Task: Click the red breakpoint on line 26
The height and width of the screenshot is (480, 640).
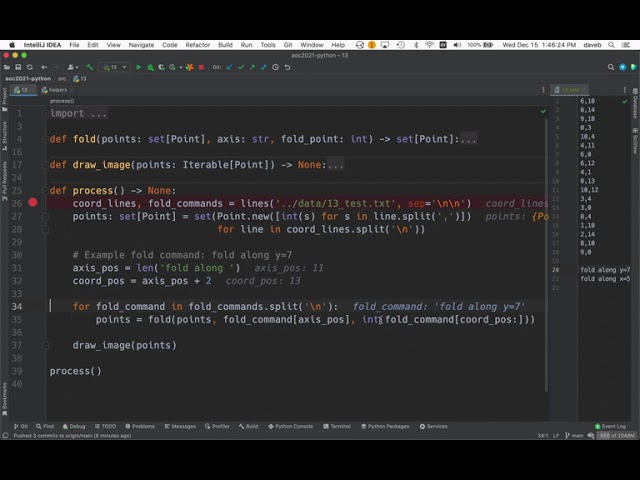Action: pyautogui.click(x=33, y=202)
